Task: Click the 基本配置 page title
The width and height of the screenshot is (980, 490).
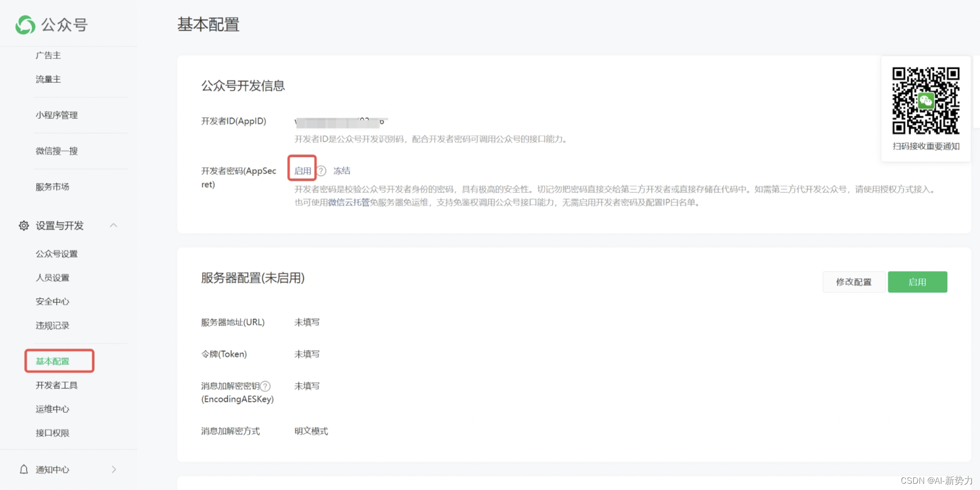Action: click(209, 24)
